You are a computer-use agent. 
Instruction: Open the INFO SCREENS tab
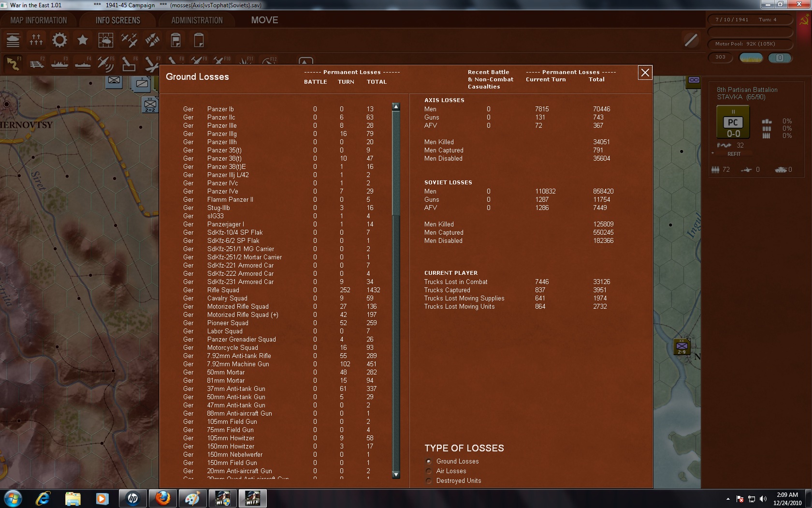click(x=118, y=20)
